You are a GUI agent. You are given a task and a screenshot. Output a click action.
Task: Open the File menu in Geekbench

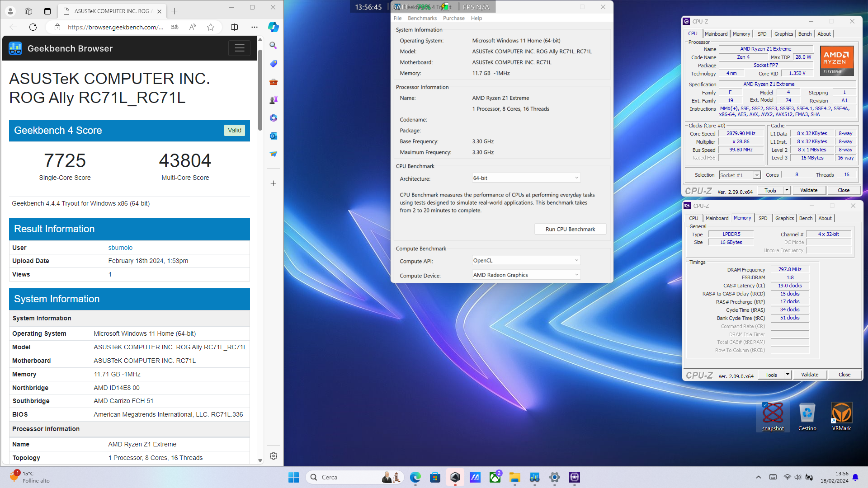coord(397,18)
